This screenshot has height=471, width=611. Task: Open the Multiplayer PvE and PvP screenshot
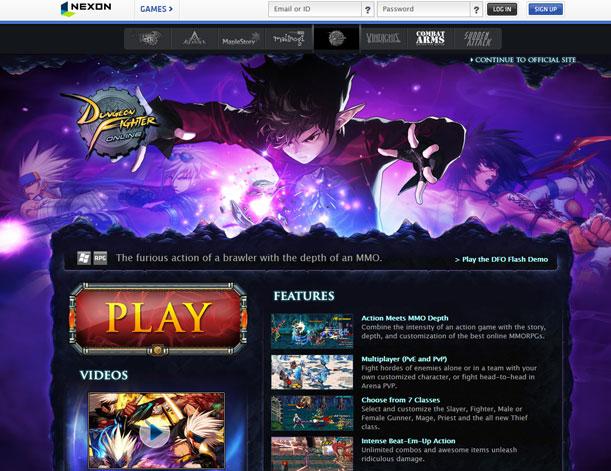point(312,372)
